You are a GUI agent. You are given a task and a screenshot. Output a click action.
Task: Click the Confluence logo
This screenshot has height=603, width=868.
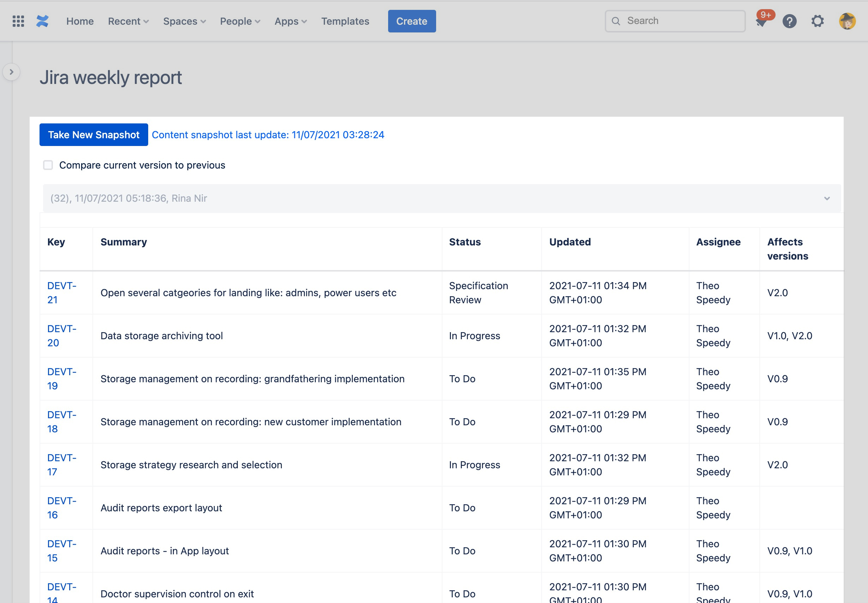click(43, 21)
